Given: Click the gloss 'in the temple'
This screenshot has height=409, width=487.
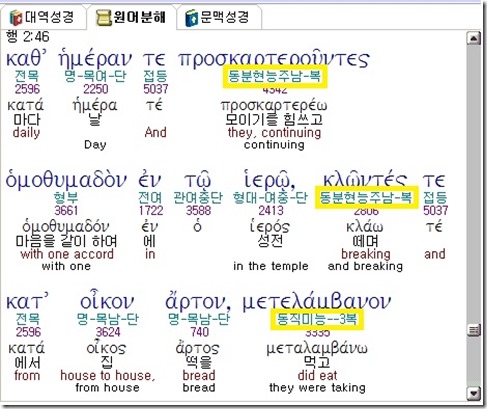Looking at the screenshot, I should (271, 266).
